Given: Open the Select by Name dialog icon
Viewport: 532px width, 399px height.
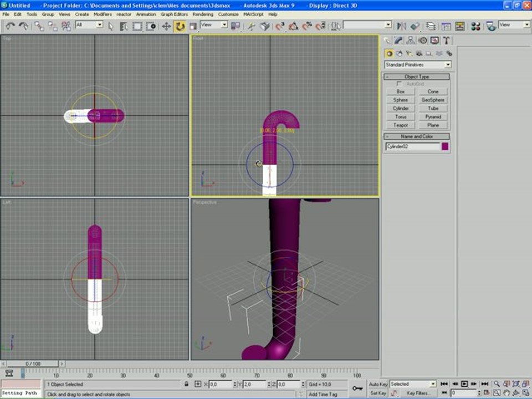Looking at the screenshot, I should [x=124, y=27].
